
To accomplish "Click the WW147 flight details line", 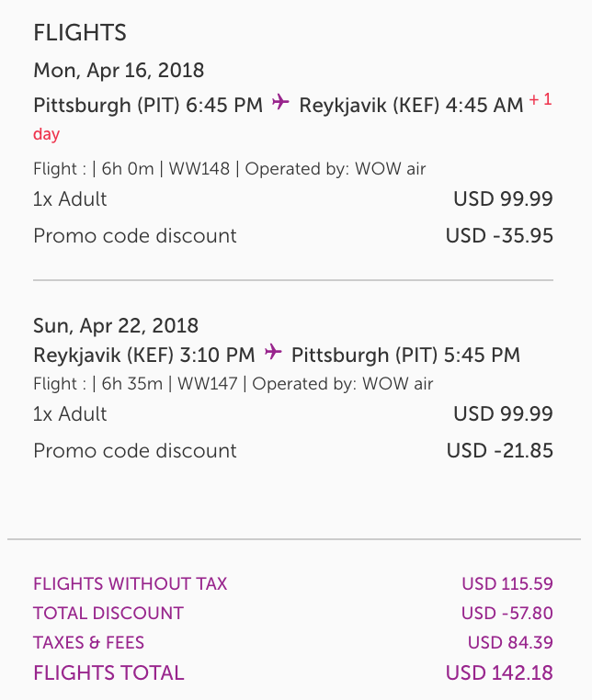I will (233, 384).
